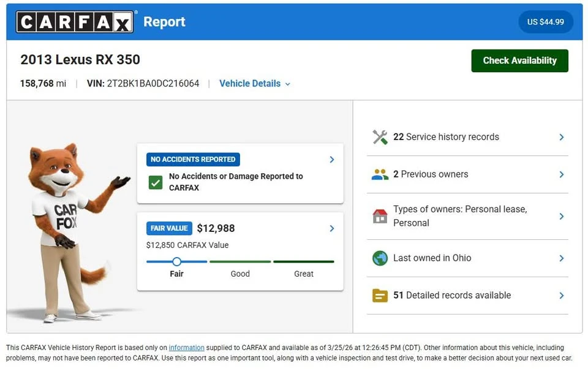Expand the Vehicle Details dropdown
This screenshot has height=369, width=588.
click(x=255, y=84)
